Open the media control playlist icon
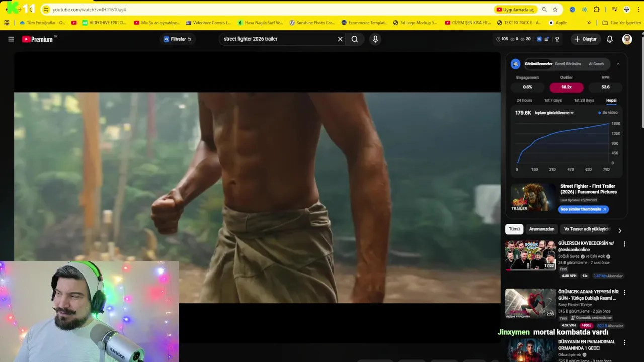644x362 pixels. click(x=614, y=9)
